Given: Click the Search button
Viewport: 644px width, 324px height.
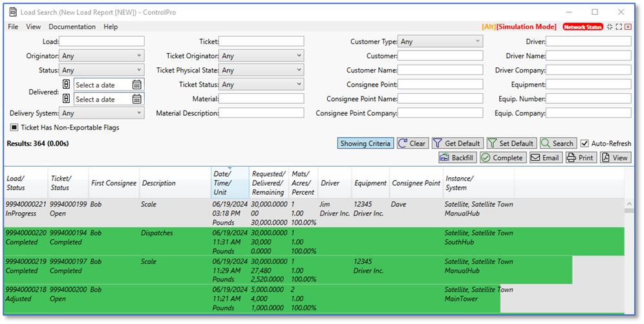Looking at the screenshot, I should tap(557, 144).
